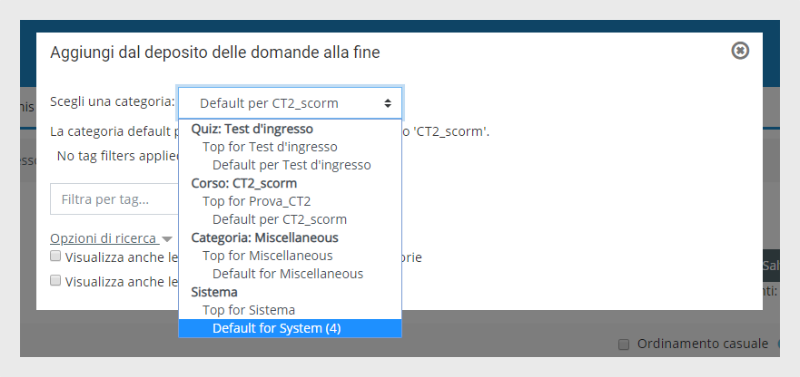Enable first Visualizza anche checkbox
The image size is (800, 377).
click(x=56, y=256)
